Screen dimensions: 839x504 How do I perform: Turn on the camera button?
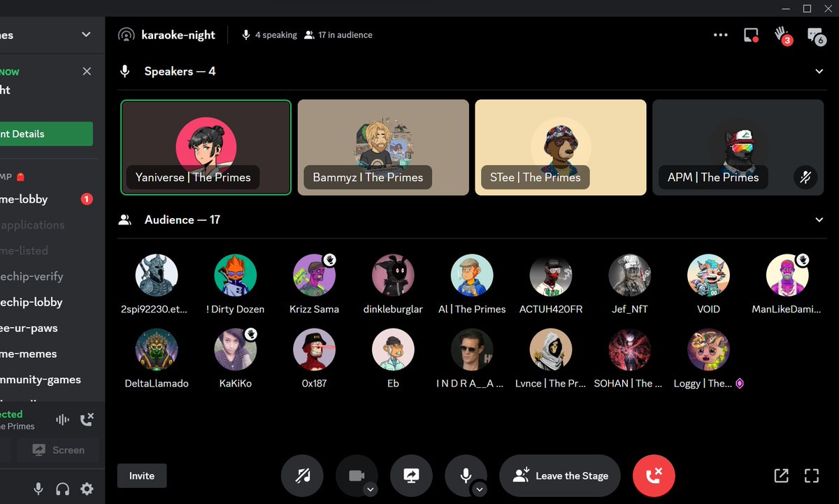pos(357,475)
